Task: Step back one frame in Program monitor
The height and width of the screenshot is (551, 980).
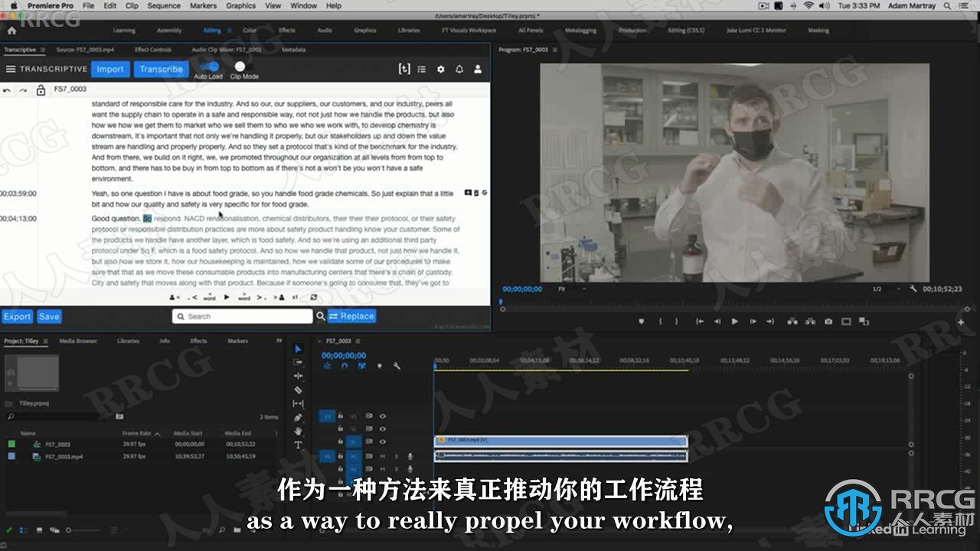Action: click(x=717, y=321)
